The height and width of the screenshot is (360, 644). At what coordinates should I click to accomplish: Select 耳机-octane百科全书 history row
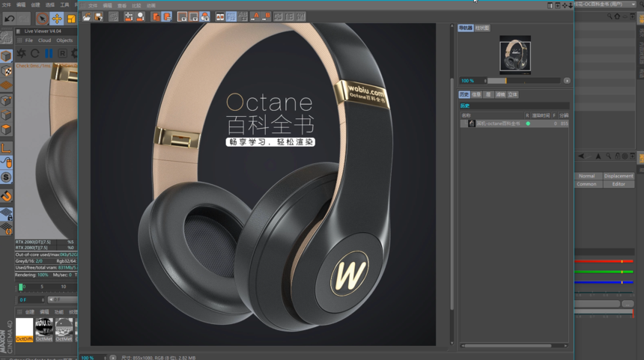coord(514,123)
